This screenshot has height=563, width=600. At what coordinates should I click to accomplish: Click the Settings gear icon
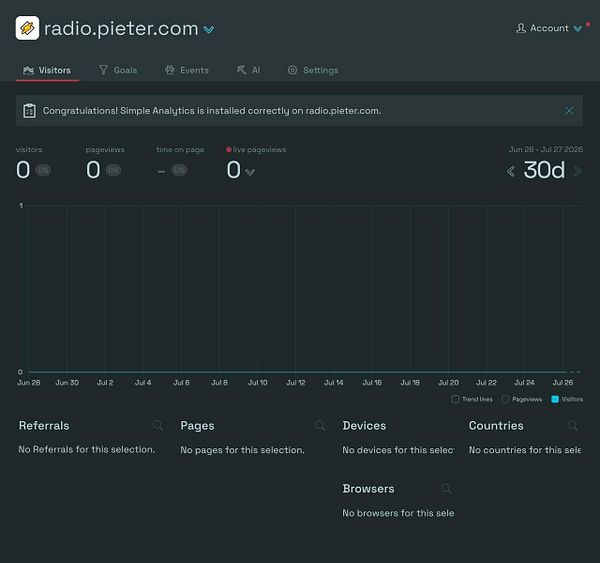click(292, 70)
